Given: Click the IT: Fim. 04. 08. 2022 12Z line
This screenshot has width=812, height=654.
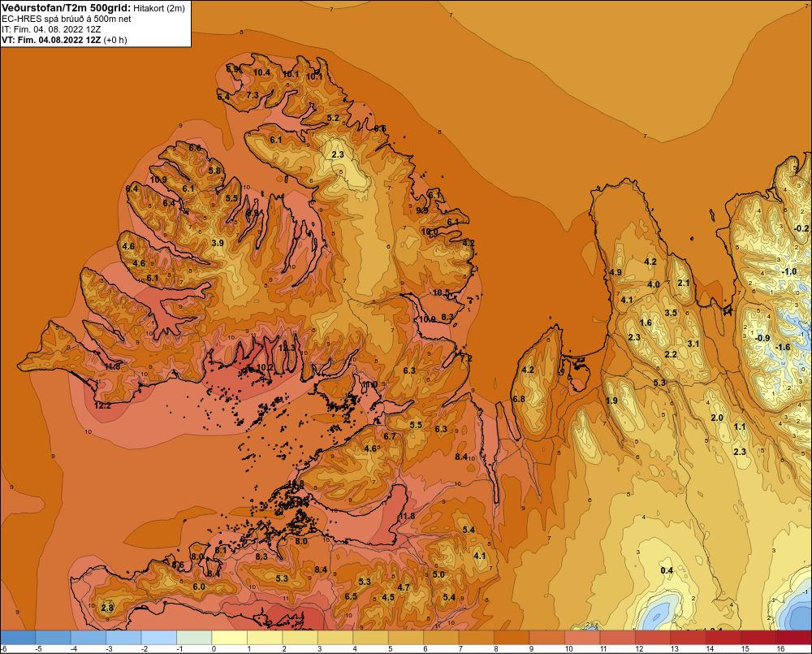Looking at the screenshot, I should click(51, 29).
